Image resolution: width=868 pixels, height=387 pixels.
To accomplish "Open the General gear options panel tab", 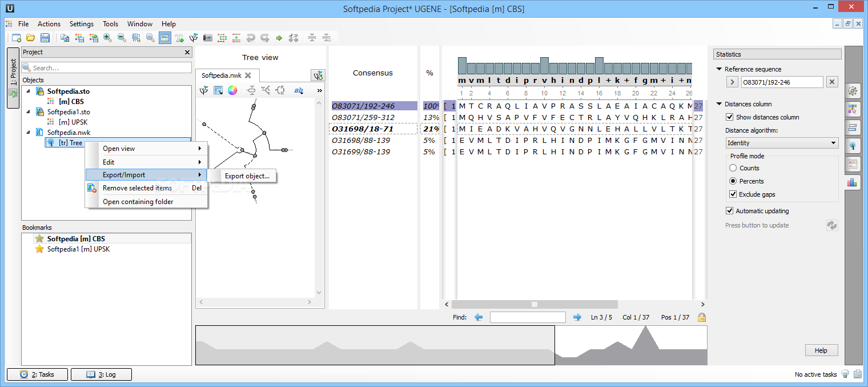I will 853,90.
